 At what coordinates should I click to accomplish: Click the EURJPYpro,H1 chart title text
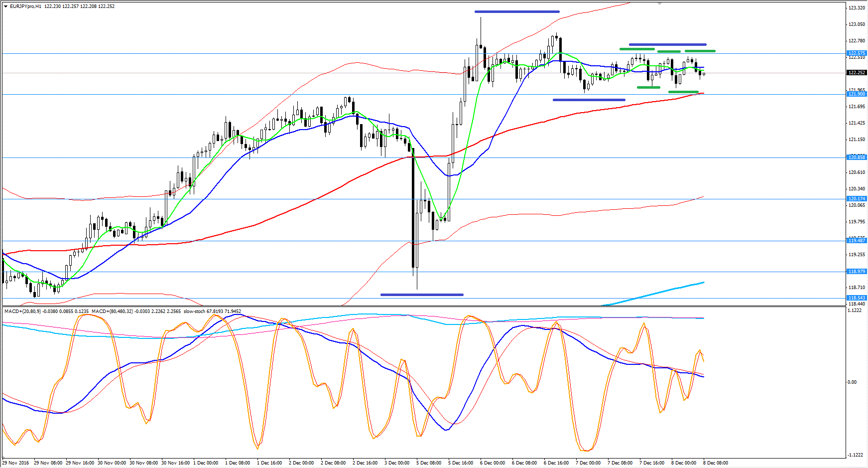25,6
